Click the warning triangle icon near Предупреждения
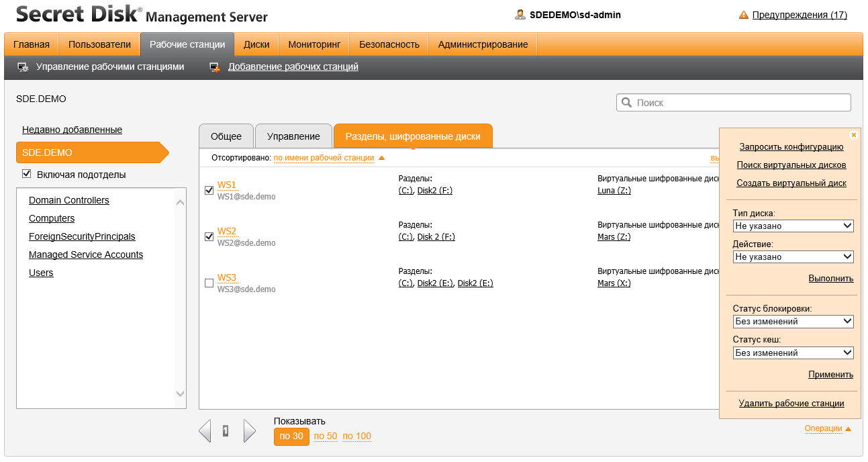868x462 pixels. pyautogui.click(x=743, y=15)
